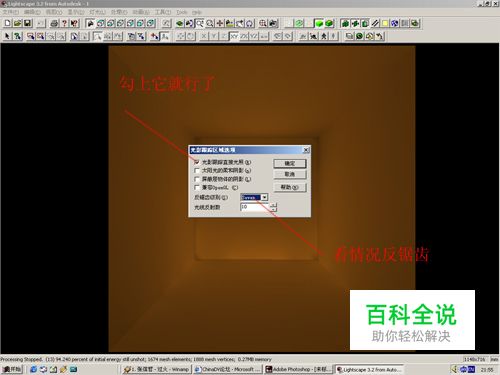Print the view using the printer icon
The image size is (500, 375).
[54, 23]
